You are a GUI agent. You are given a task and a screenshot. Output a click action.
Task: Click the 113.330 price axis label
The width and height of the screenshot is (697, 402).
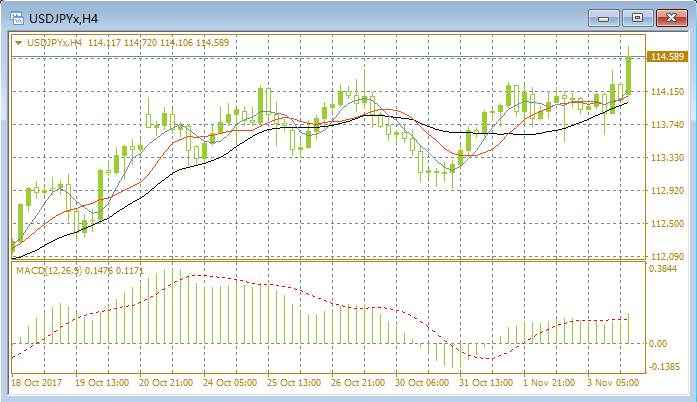(667, 157)
